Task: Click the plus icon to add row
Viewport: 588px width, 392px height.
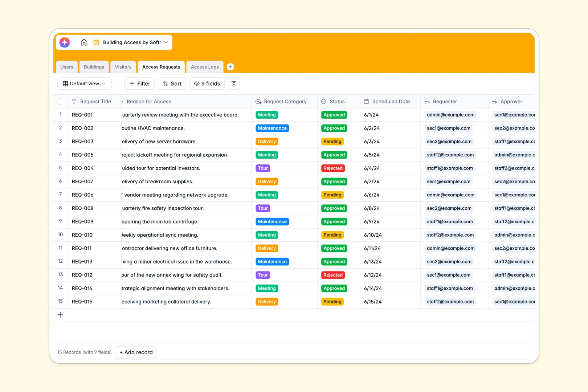Action: [61, 315]
